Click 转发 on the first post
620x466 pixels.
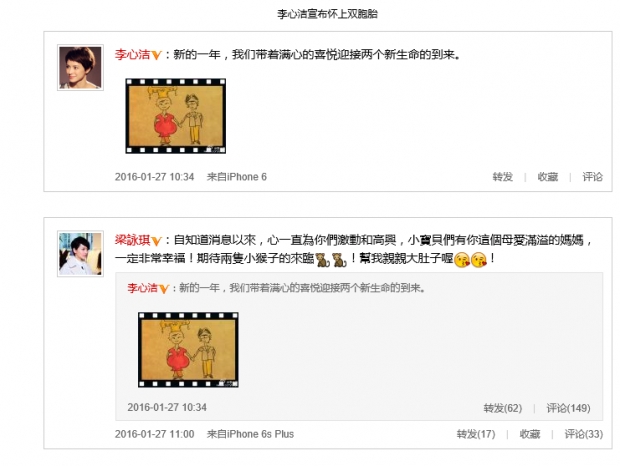pyautogui.click(x=503, y=177)
